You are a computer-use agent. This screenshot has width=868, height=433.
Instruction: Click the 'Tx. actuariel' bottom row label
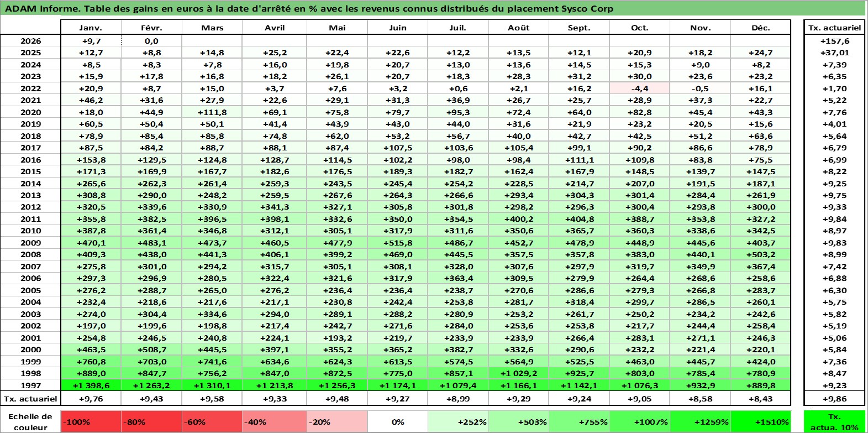30,398
